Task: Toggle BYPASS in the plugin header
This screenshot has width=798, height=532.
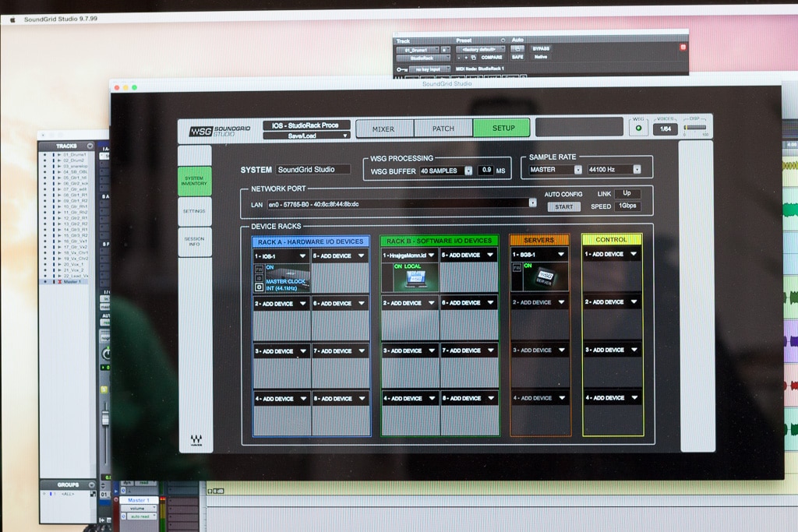Action: [540, 48]
